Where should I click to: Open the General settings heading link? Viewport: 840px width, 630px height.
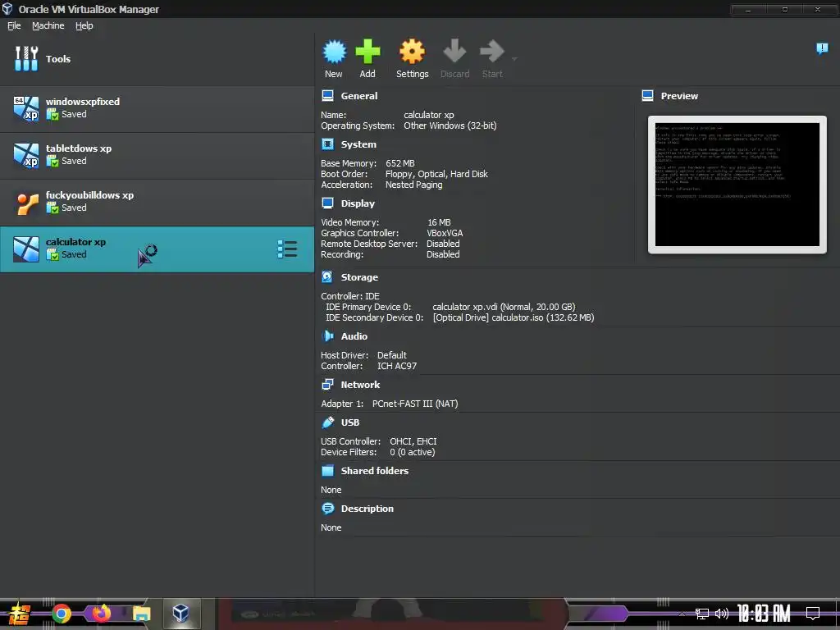pos(359,96)
